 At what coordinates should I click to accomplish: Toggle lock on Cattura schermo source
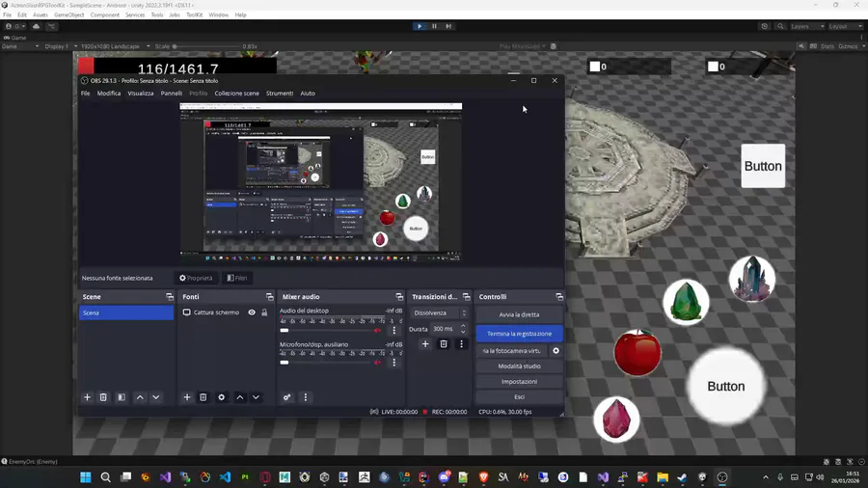pyautogui.click(x=264, y=312)
